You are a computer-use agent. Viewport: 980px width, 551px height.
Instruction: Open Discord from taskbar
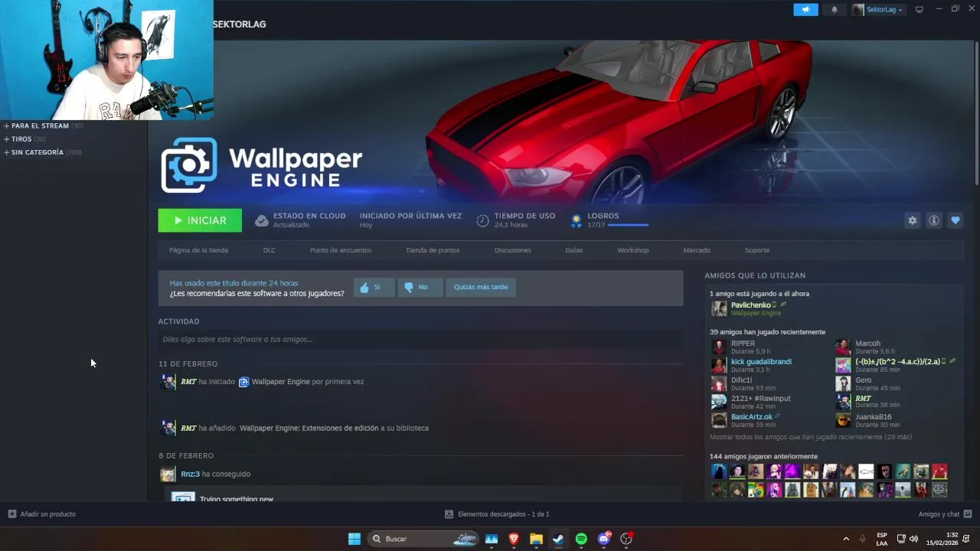click(604, 539)
